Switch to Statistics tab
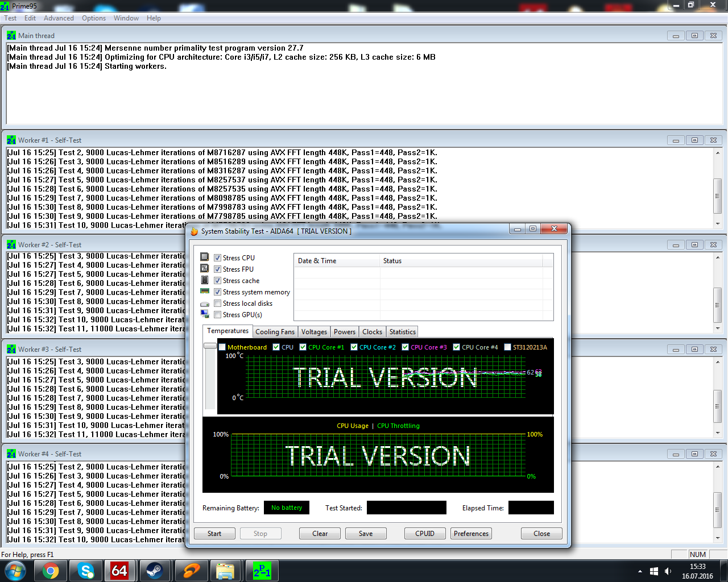The height and width of the screenshot is (582, 728). (x=403, y=332)
